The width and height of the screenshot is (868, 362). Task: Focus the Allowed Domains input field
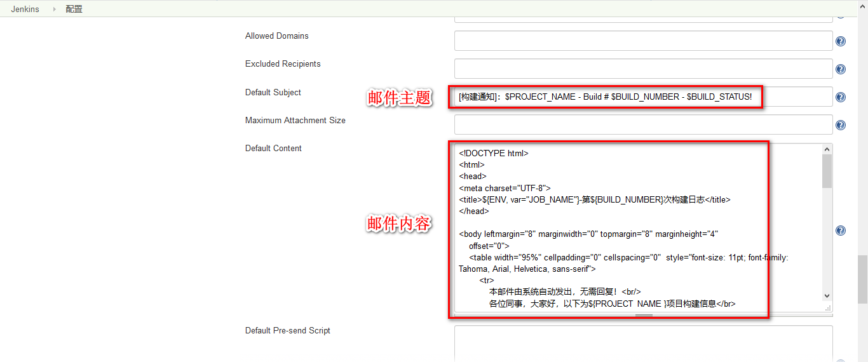point(643,41)
